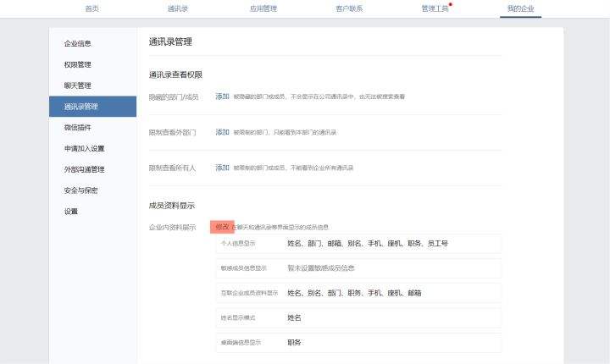Open 企业信息 in the sidebar
Viewport: 610px width, 364px height.
pyautogui.click(x=78, y=43)
